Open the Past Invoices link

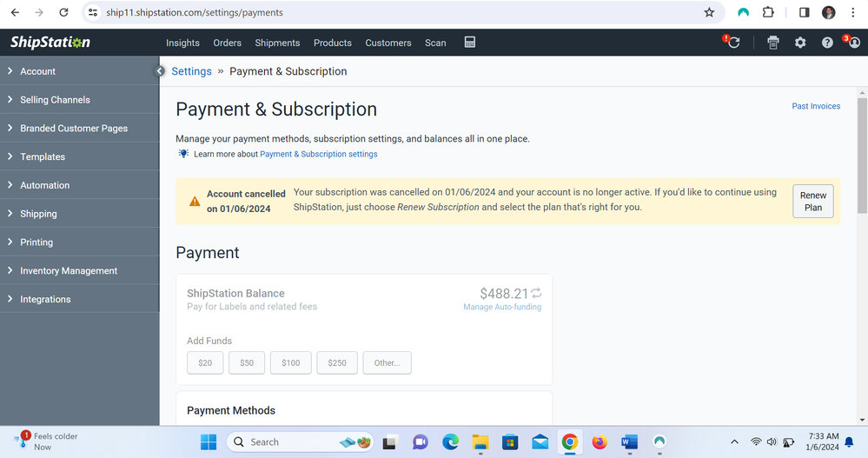click(816, 106)
